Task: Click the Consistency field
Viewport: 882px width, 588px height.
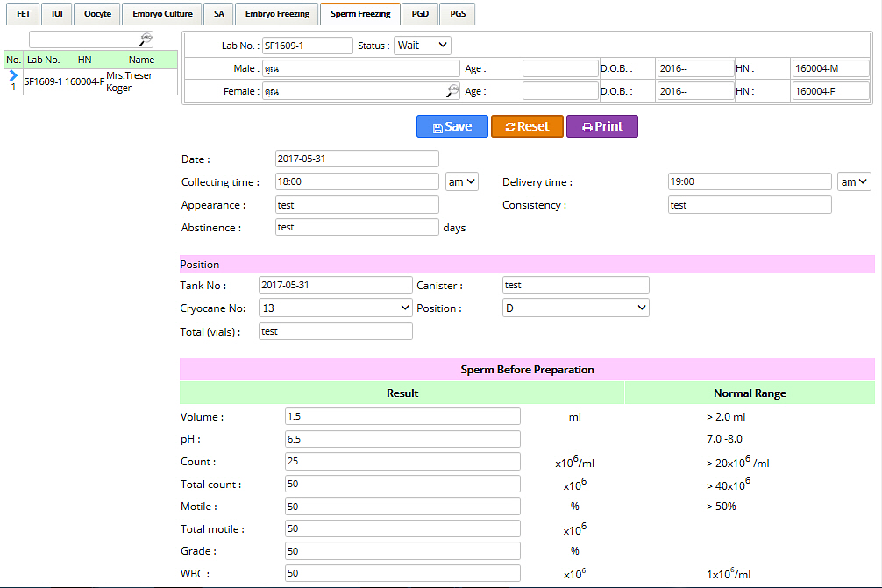Action: coord(750,205)
